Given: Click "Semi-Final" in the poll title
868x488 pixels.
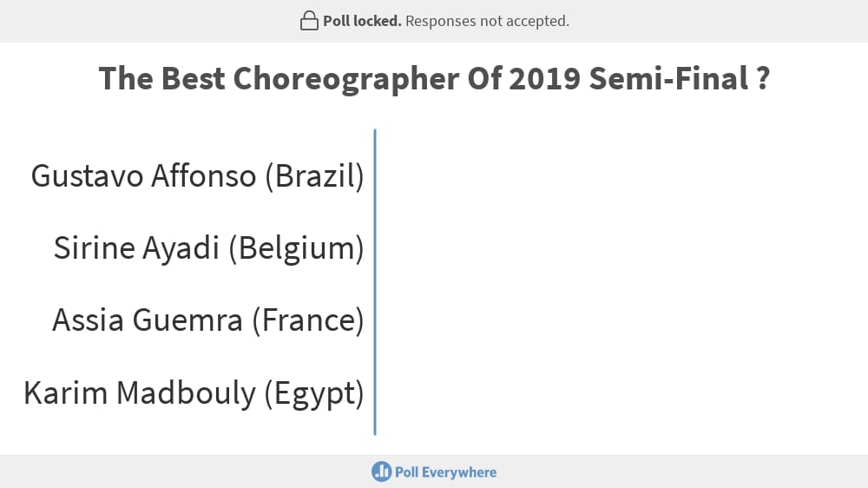Looking at the screenshot, I should (668, 79).
